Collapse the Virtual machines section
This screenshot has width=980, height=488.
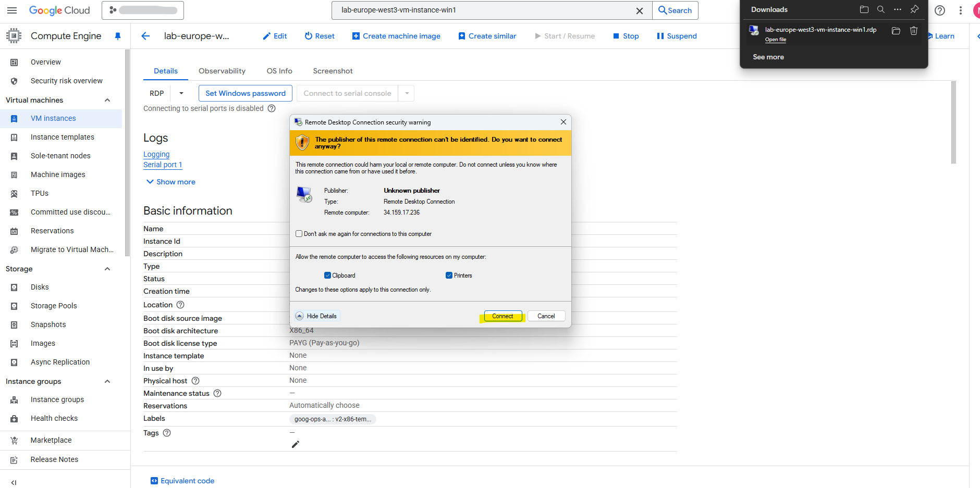[x=107, y=100]
